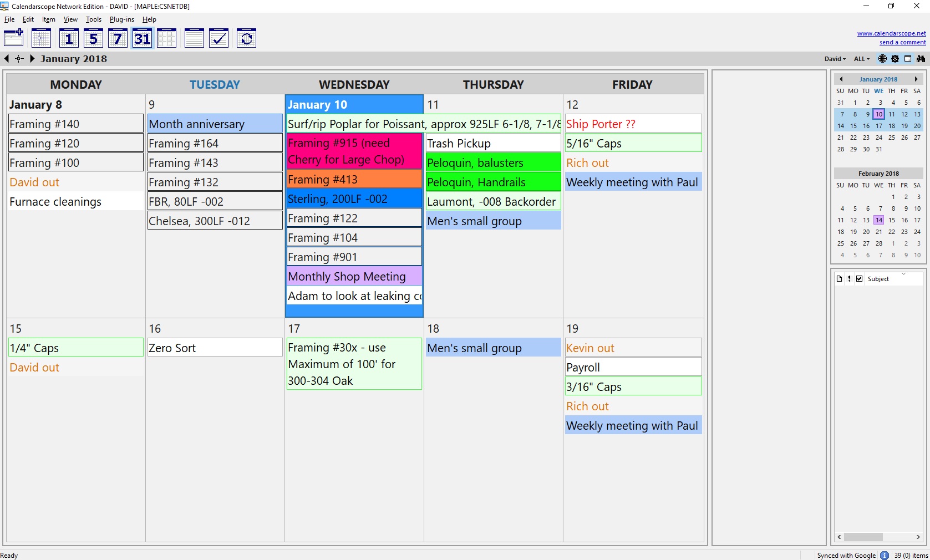Open the File menu
The image size is (930, 560).
(9, 19)
